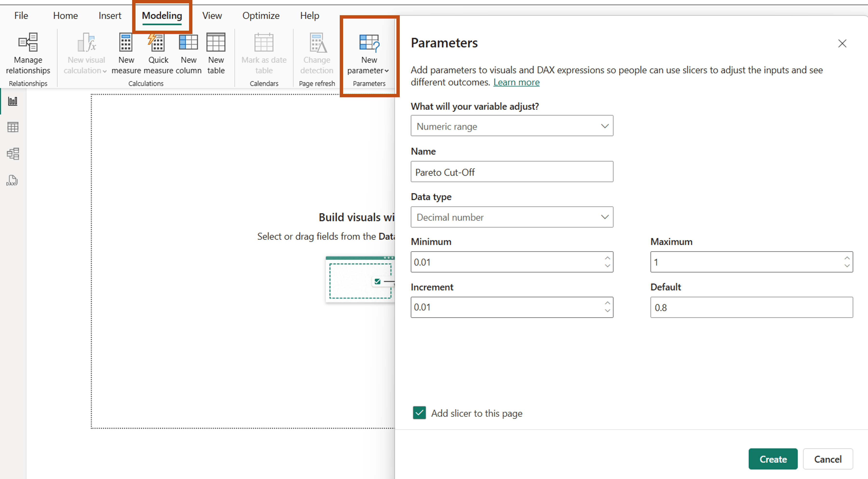
Task: Open the File menu
Action: click(x=21, y=15)
